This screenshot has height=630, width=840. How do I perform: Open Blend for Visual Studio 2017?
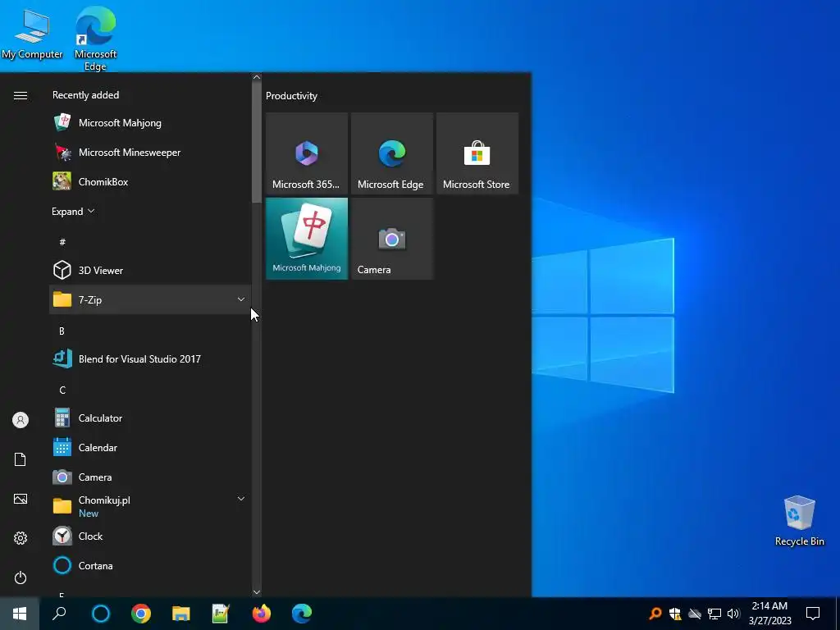pos(150,359)
